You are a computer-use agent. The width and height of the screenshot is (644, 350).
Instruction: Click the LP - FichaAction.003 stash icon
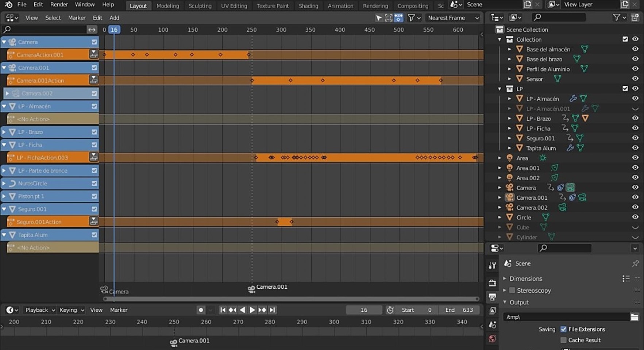pyautogui.click(x=93, y=157)
